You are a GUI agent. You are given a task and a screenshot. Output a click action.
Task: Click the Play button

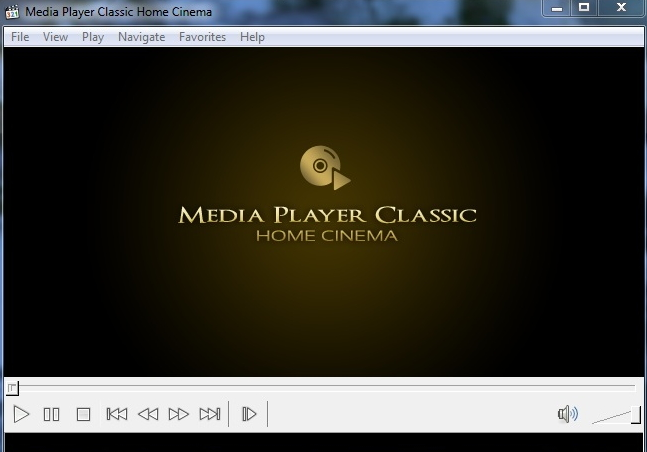click(21, 414)
